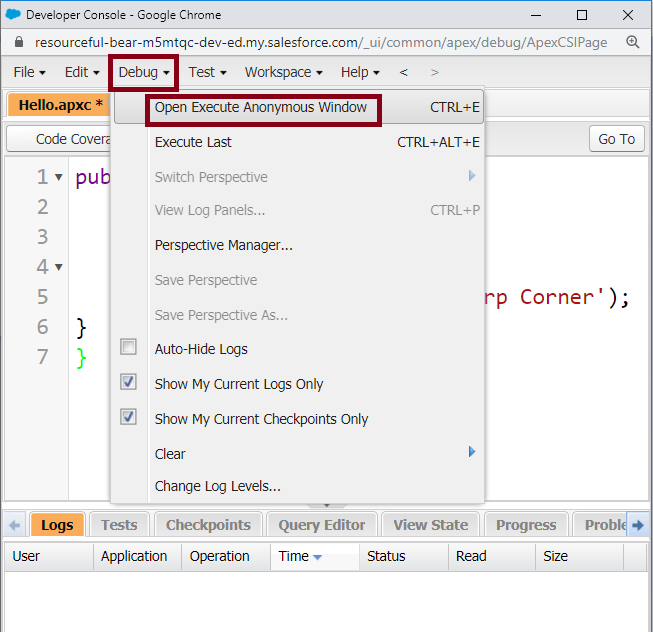Uncheck Show My Current Checkpoints Only

(x=128, y=417)
